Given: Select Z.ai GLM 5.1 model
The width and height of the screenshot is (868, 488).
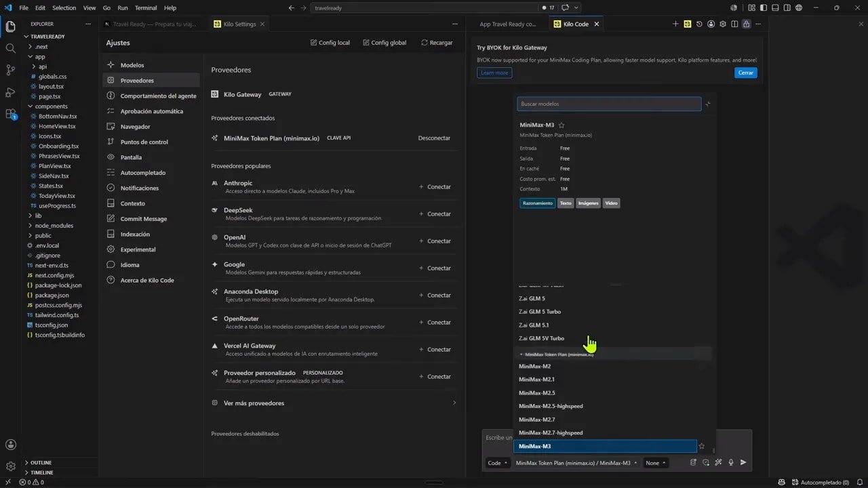Looking at the screenshot, I should pyautogui.click(x=605, y=325).
